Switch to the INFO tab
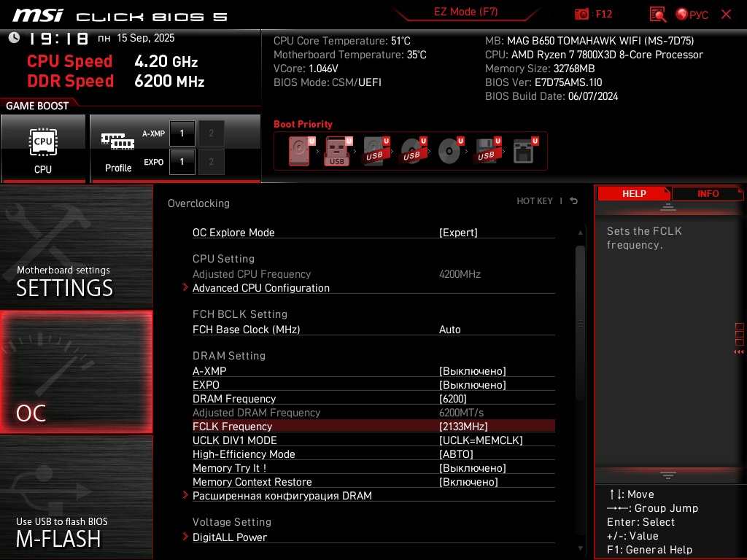The image size is (747, 560). [708, 194]
